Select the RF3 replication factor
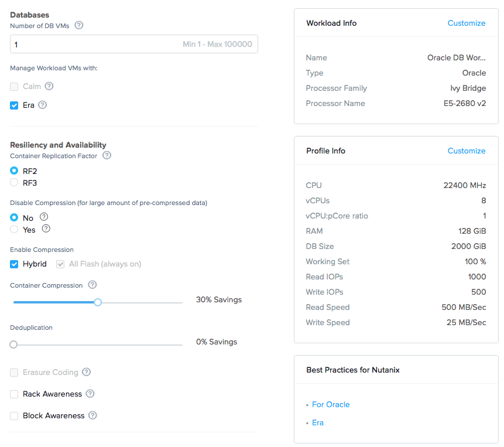The height and width of the screenshot is (447, 504). 14,182
